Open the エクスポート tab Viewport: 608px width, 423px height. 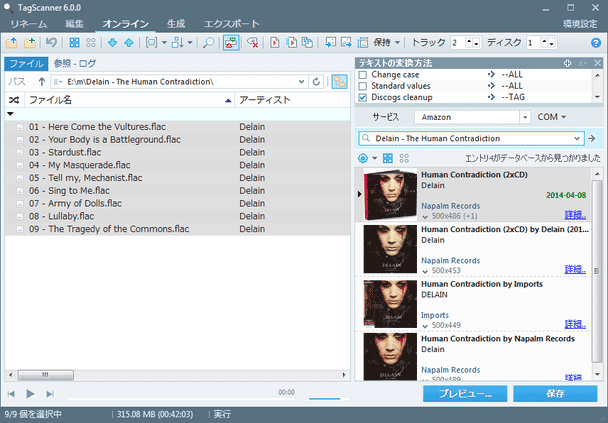[231, 24]
